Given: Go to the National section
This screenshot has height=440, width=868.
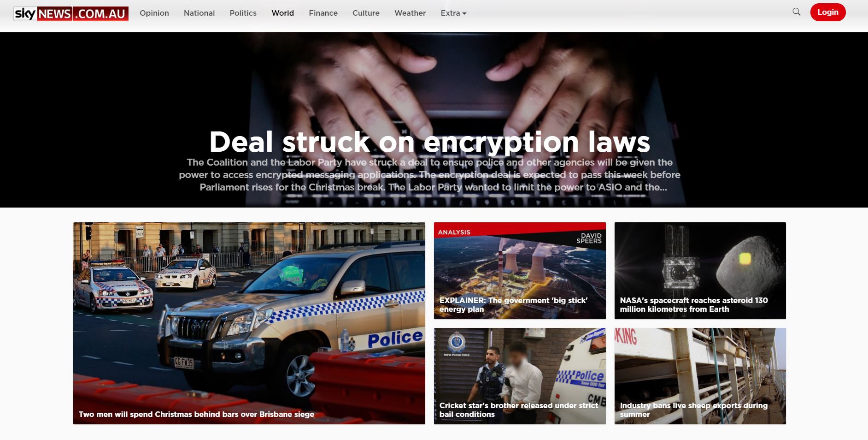Looking at the screenshot, I should point(199,13).
